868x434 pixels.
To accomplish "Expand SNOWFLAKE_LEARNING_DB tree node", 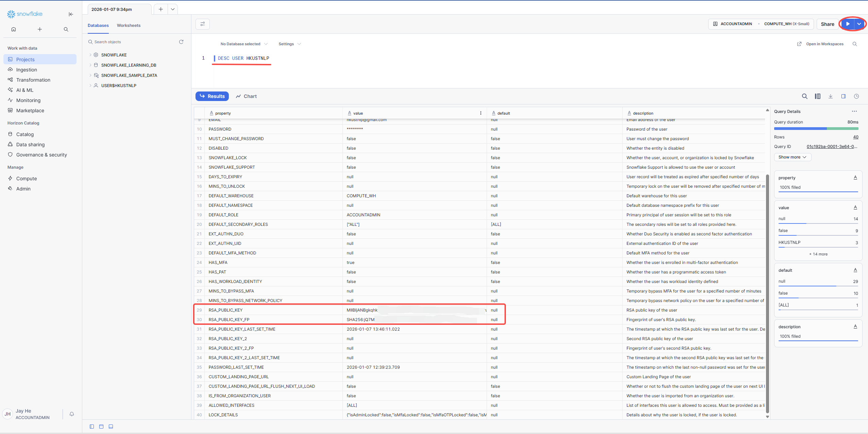I will (x=90, y=65).
